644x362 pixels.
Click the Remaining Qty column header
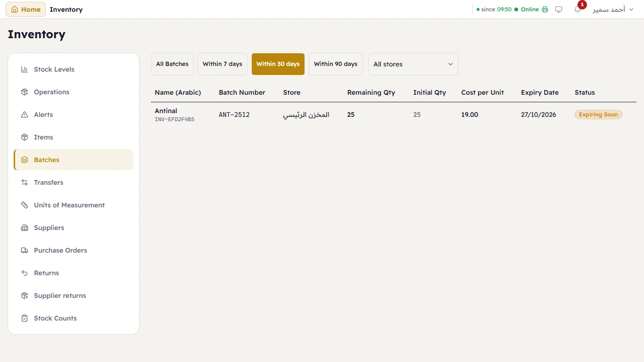click(371, 92)
